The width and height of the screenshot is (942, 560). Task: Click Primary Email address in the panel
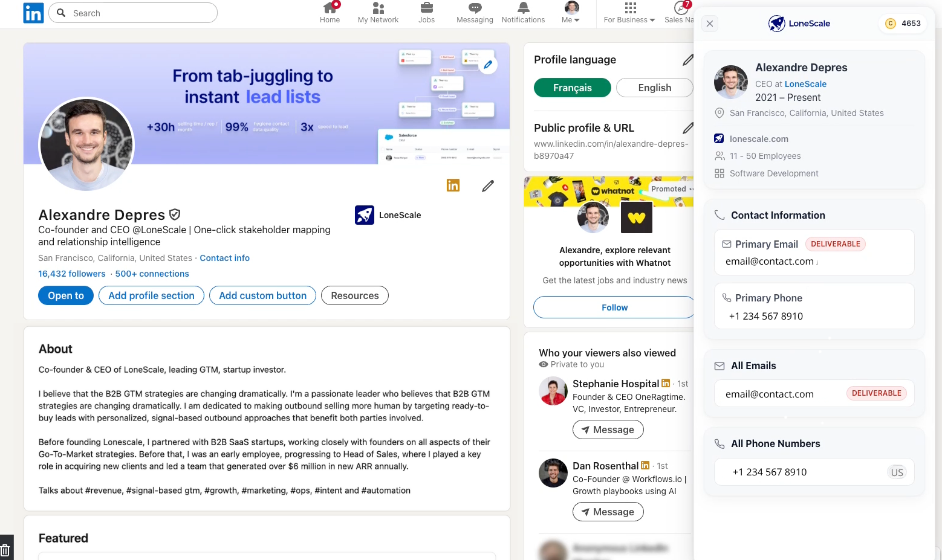[770, 261]
